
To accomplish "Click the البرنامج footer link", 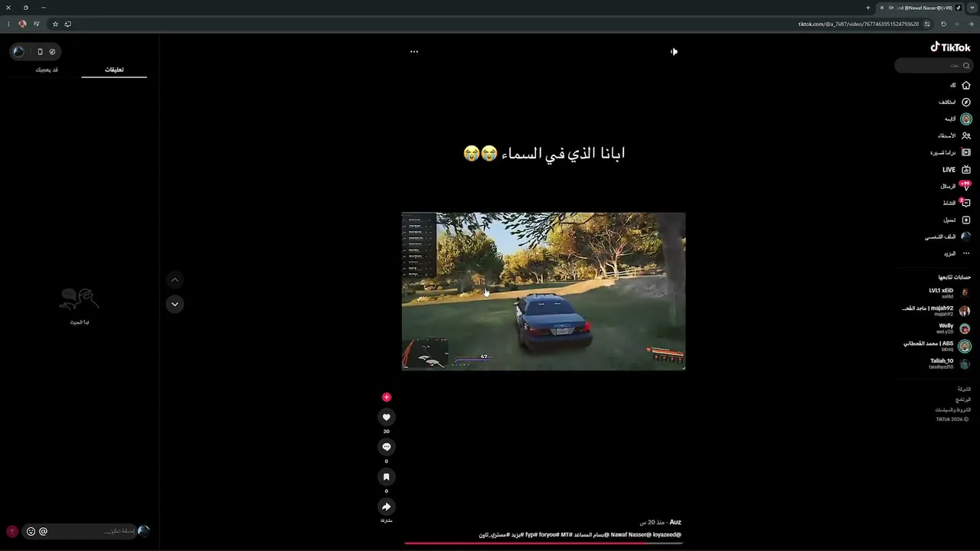I will point(963,399).
